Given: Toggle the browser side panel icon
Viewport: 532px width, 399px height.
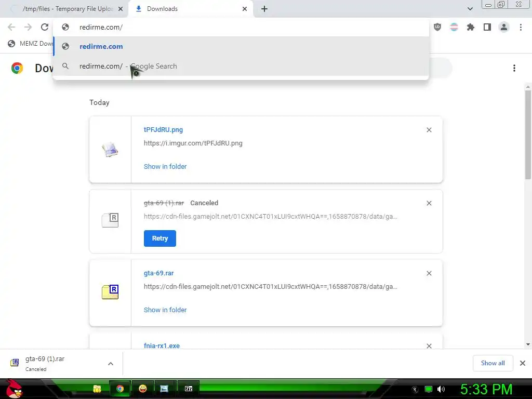Looking at the screenshot, I should click(x=487, y=27).
